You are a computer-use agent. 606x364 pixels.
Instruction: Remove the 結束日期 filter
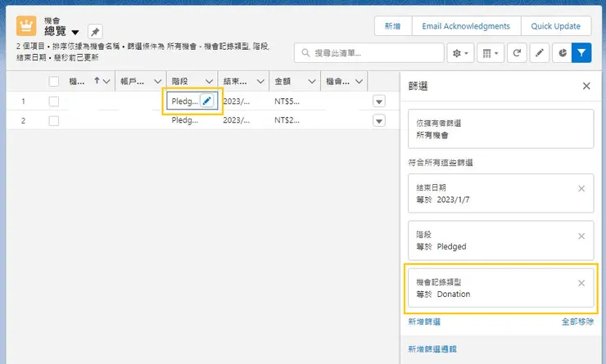pyautogui.click(x=581, y=189)
